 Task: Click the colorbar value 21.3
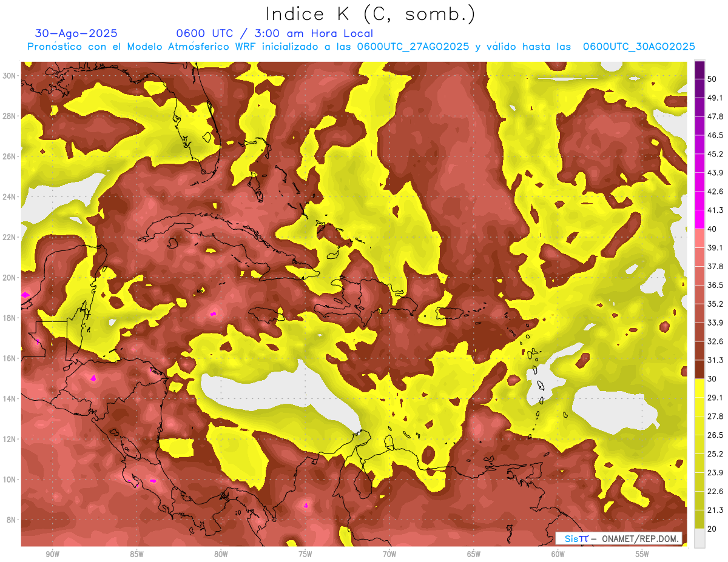pos(715,510)
